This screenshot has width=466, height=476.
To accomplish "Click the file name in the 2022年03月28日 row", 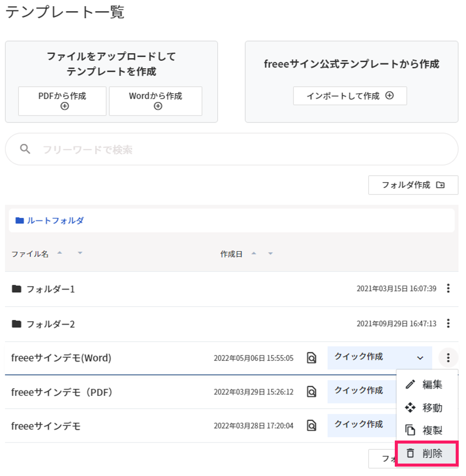I will coord(46,426).
